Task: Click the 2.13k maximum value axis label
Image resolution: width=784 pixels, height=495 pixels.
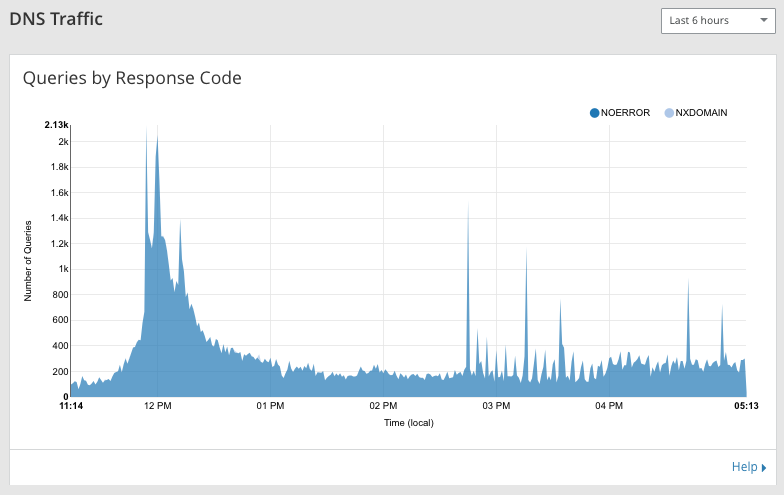Action: (x=56, y=125)
